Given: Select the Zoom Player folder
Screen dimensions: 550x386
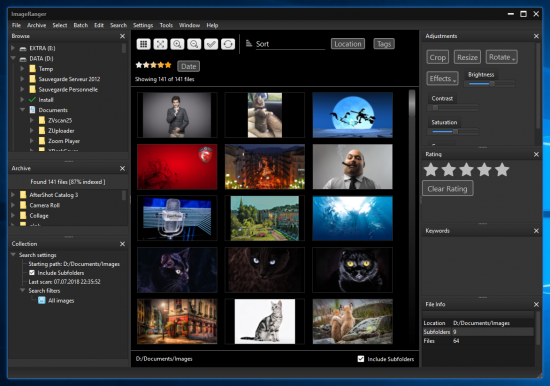Looking at the screenshot, I should point(64,141).
